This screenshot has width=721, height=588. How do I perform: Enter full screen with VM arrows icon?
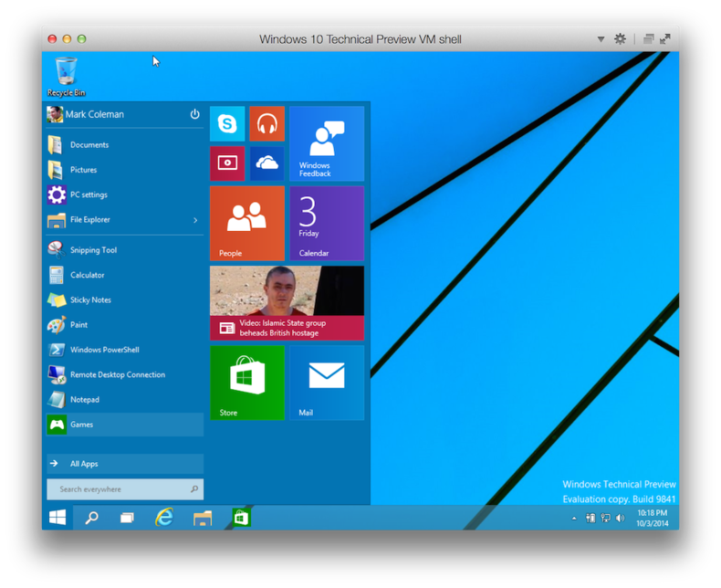point(665,39)
